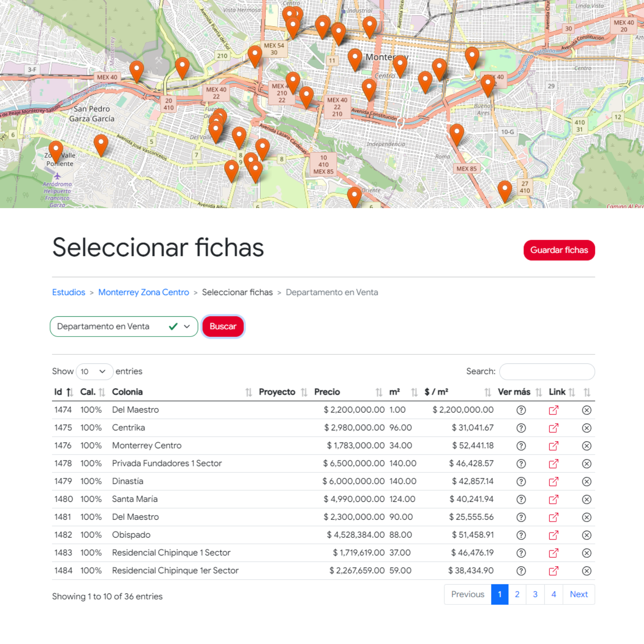Viewport: 644px width, 644px height.
Task: Jump to page 4 of results
Action: pyautogui.click(x=553, y=594)
